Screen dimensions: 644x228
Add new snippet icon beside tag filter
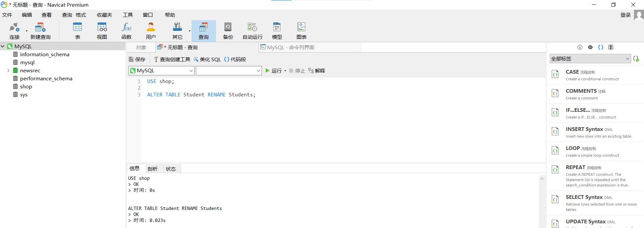tap(636, 59)
